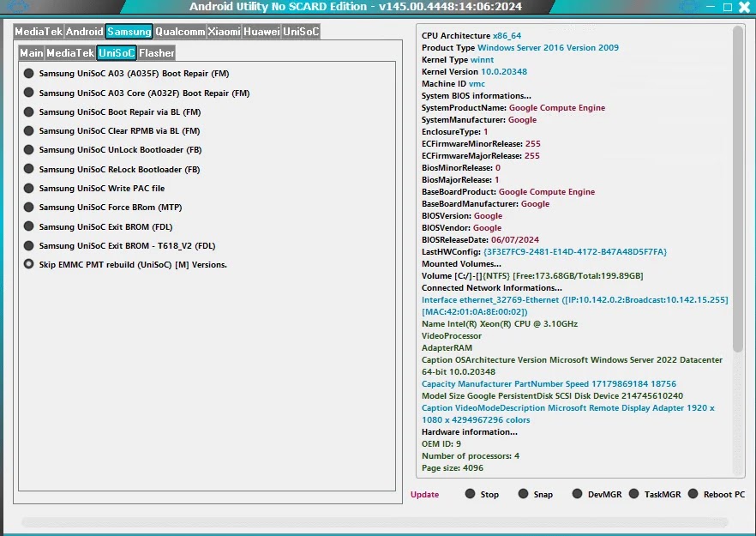This screenshot has height=536, width=756.
Task: Select the UniSoC sub-tab under Samsung
Action: (117, 52)
